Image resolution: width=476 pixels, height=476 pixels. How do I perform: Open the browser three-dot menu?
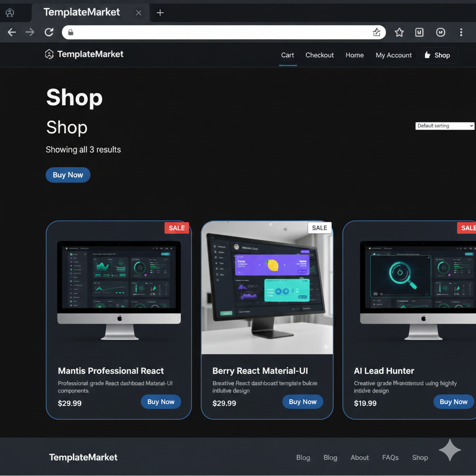(x=461, y=32)
